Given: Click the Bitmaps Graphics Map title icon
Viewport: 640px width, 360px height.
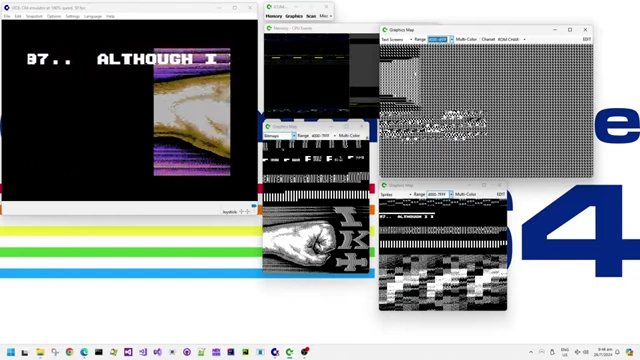Looking at the screenshot, I should (268, 127).
